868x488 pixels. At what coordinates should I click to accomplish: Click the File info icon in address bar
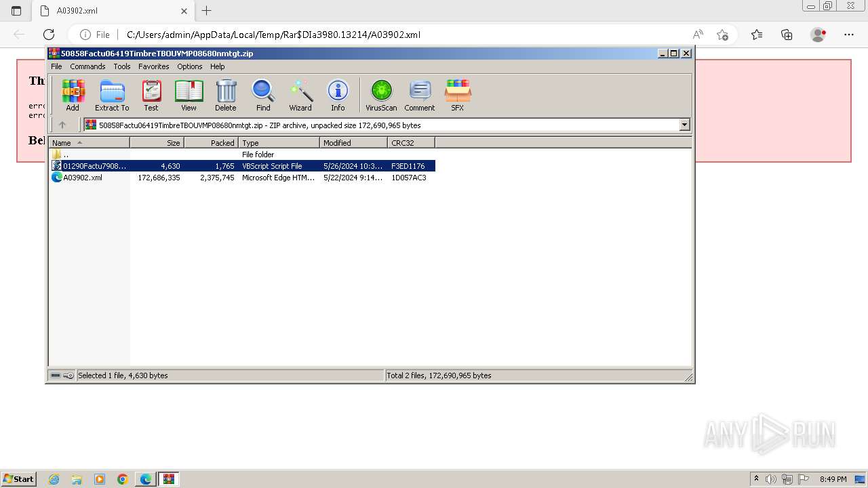95,35
